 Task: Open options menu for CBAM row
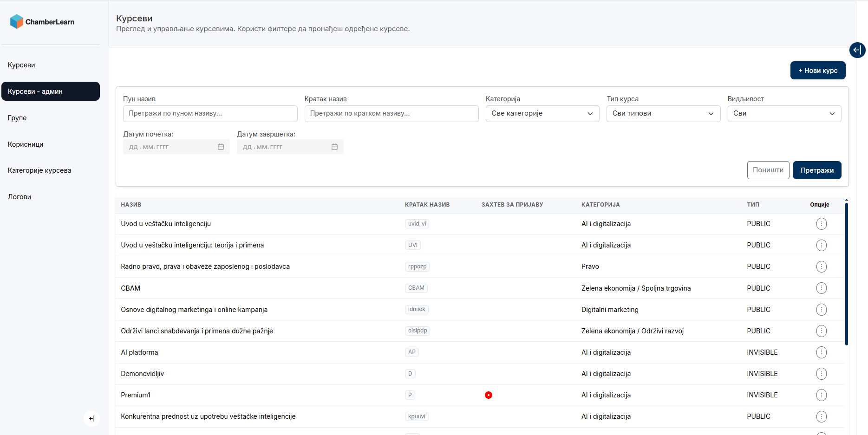(821, 288)
